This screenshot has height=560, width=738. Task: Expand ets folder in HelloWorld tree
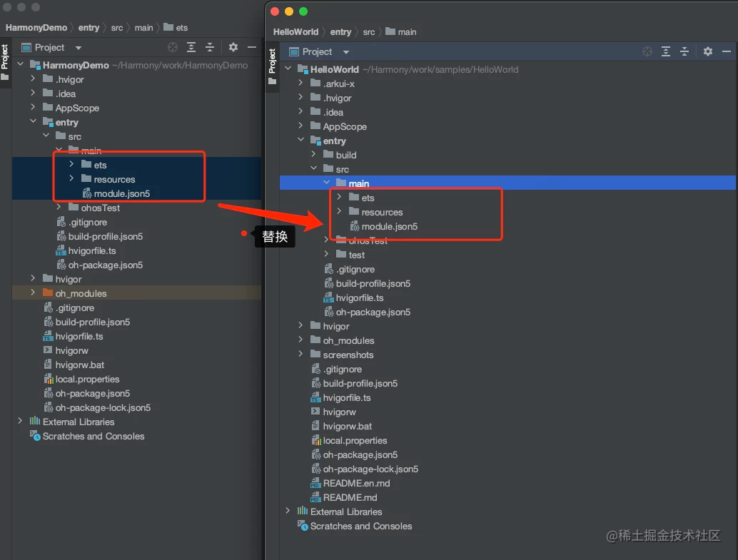click(x=339, y=197)
